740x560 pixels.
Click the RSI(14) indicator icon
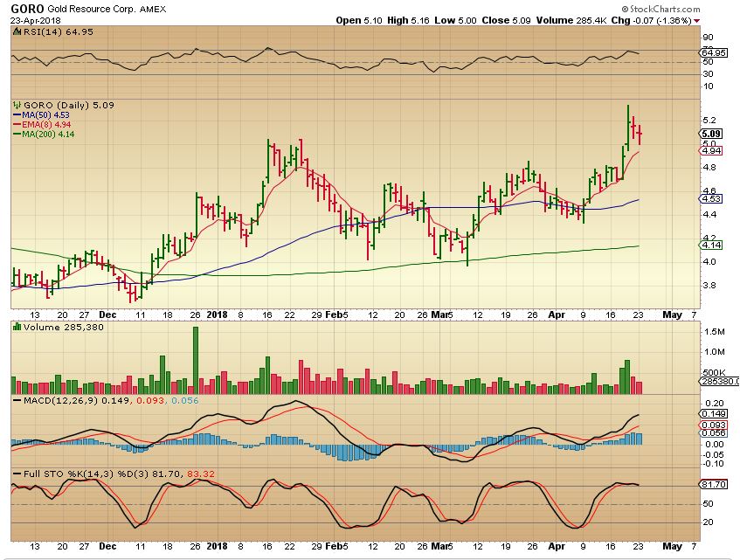pos(17,32)
